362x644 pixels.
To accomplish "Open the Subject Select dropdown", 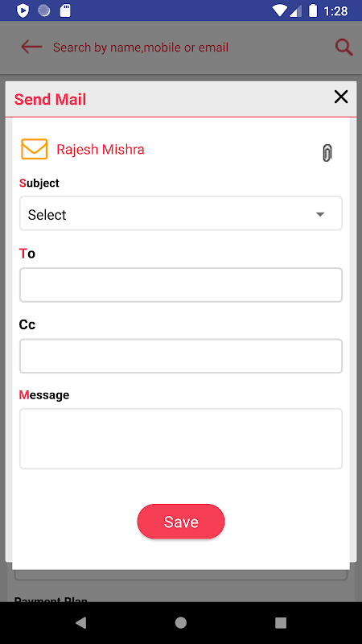I will pos(181,213).
